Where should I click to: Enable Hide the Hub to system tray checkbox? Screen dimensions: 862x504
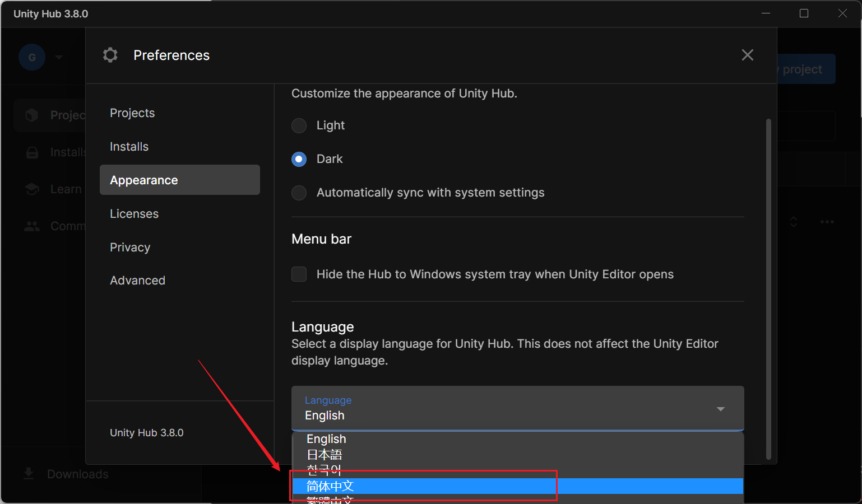(299, 274)
